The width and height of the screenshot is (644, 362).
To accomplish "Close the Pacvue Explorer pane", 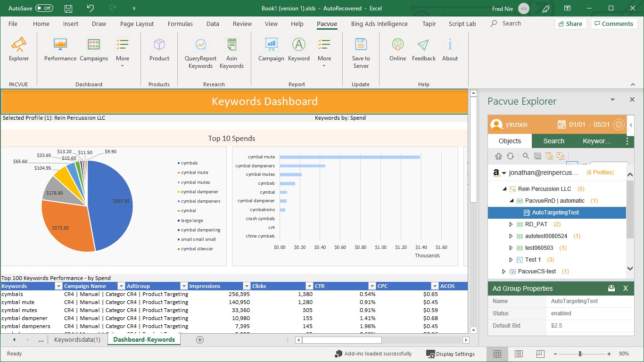I will tap(632, 100).
